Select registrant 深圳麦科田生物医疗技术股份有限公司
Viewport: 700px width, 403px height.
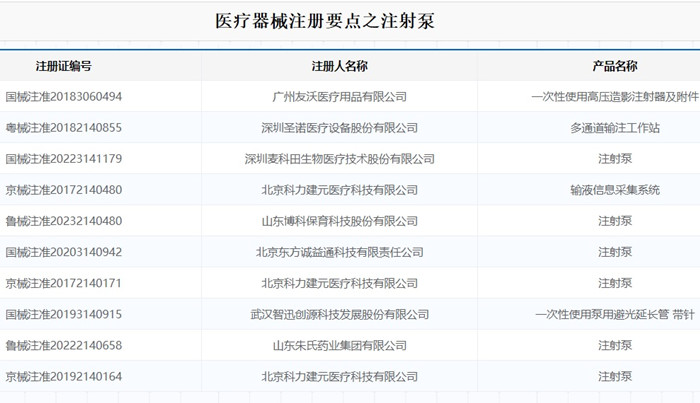(x=339, y=159)
